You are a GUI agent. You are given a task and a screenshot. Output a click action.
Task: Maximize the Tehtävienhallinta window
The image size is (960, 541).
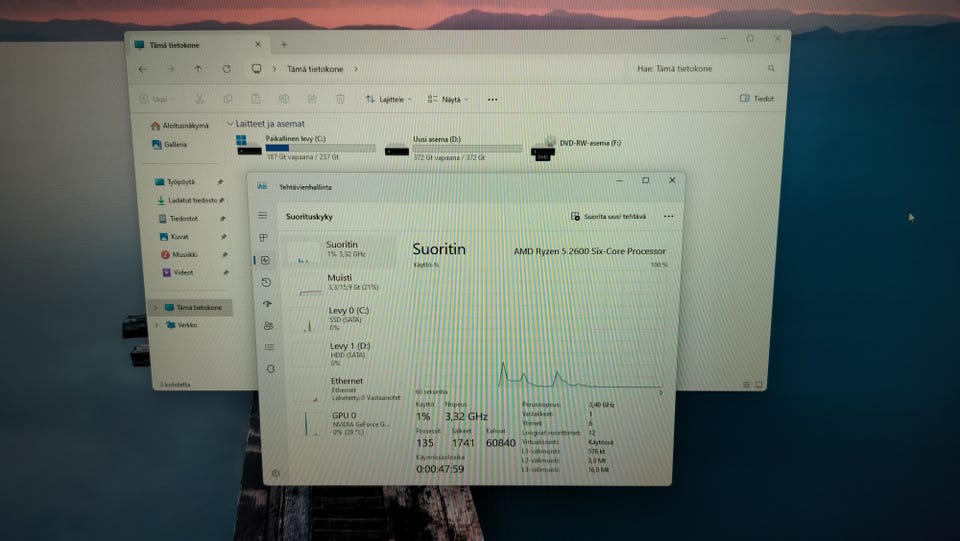tap(645, 180)
